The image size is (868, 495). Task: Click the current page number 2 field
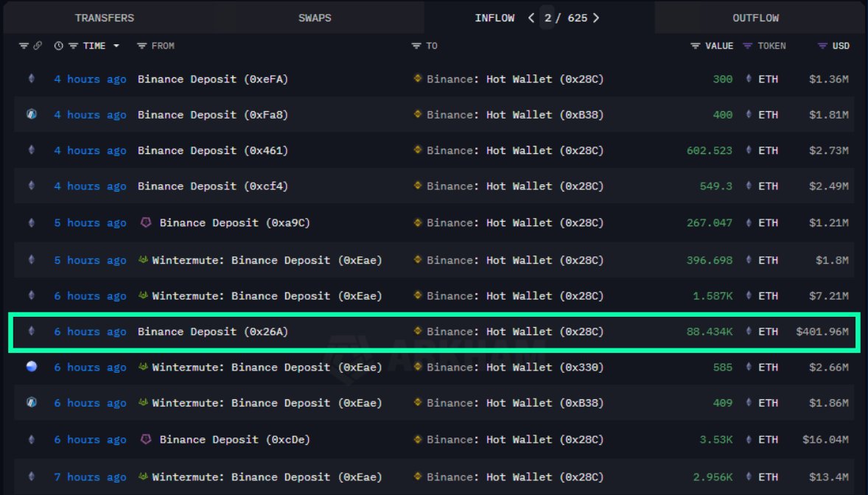[x=547, y=18]
